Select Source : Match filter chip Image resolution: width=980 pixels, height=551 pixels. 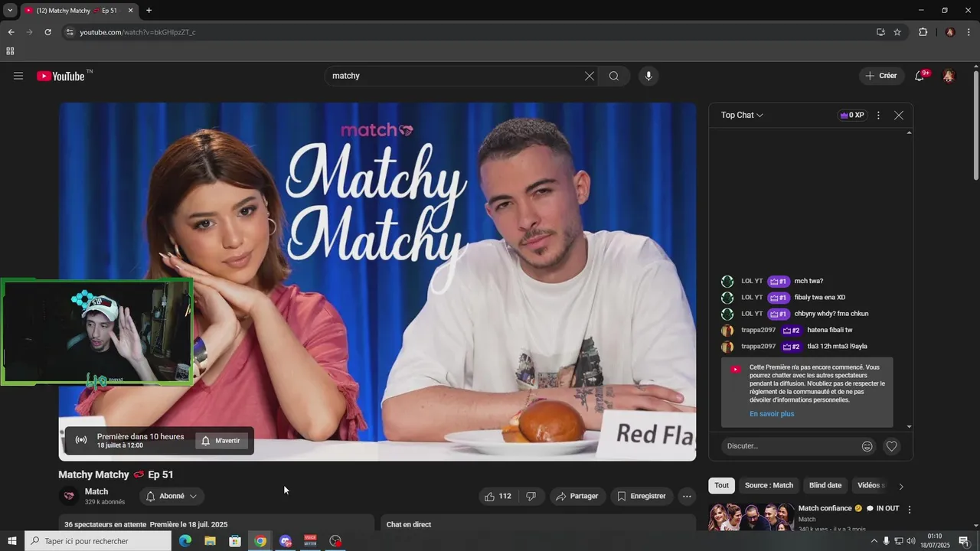769,485
